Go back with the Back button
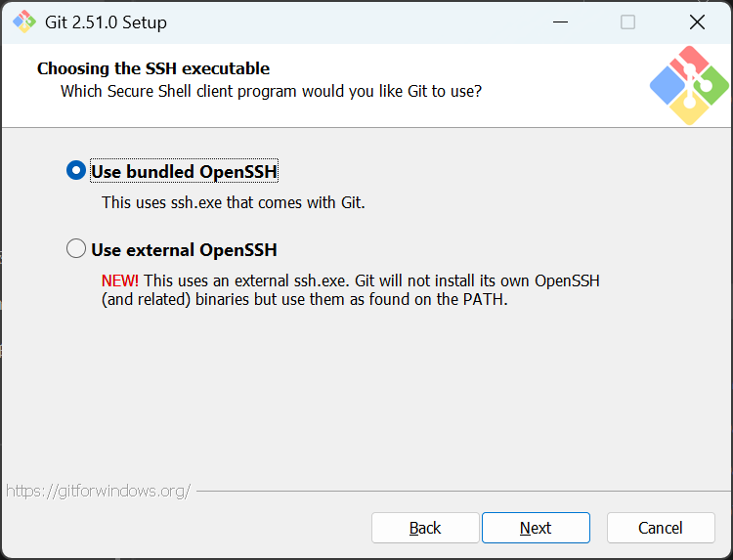 coord(425,528)
